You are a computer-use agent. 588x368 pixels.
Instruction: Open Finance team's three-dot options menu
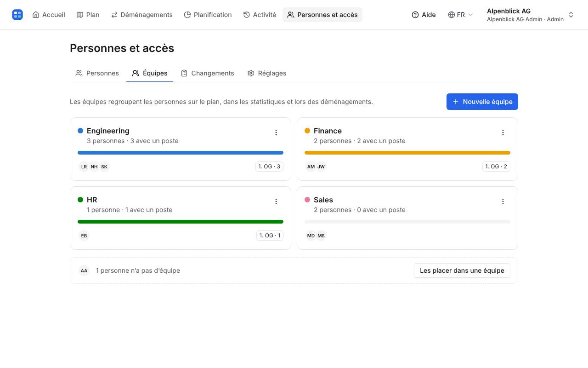503,132
